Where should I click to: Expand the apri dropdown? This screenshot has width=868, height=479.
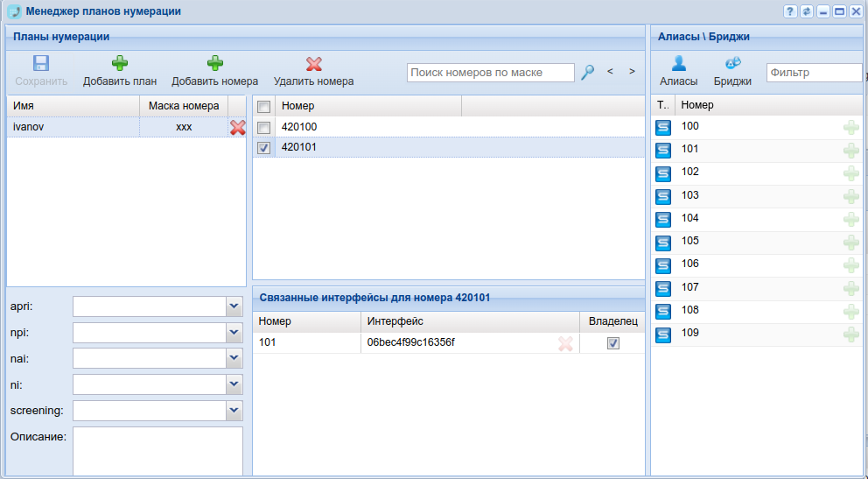[234, 306]
